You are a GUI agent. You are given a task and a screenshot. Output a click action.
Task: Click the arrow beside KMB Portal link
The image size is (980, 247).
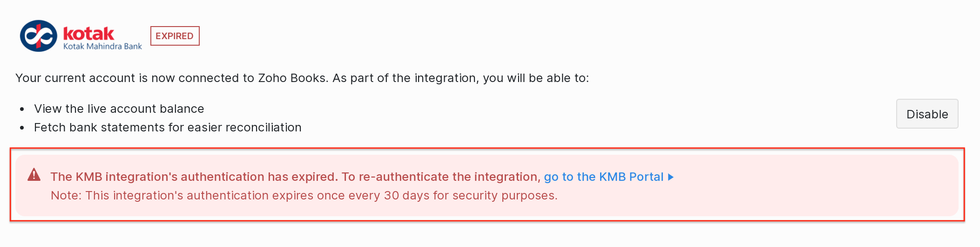(x=671, y=177)
